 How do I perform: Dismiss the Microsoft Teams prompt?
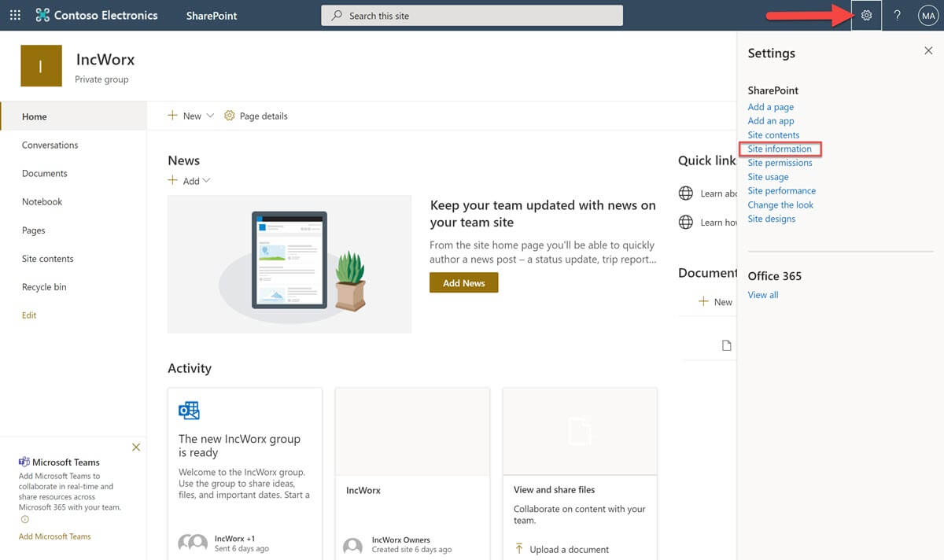(136, 447)
